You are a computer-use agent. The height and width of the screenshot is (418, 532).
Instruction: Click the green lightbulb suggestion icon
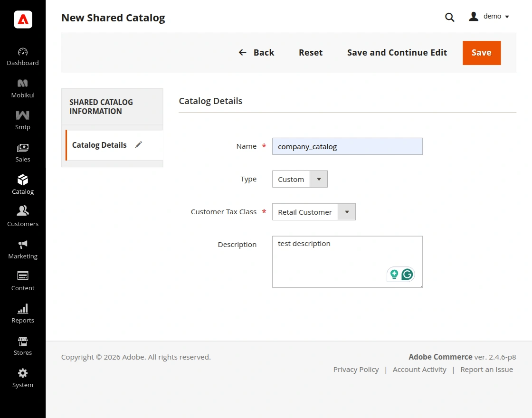[x=394, y=274]
